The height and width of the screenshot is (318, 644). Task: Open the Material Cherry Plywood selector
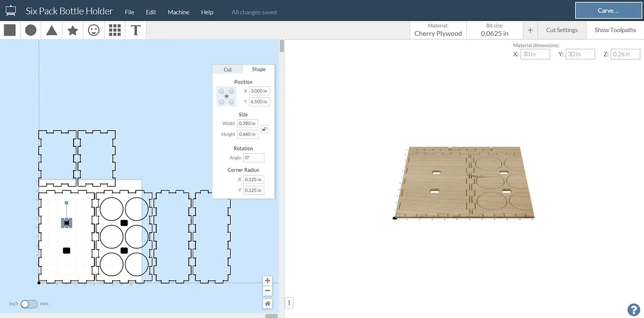coord(438,30)
